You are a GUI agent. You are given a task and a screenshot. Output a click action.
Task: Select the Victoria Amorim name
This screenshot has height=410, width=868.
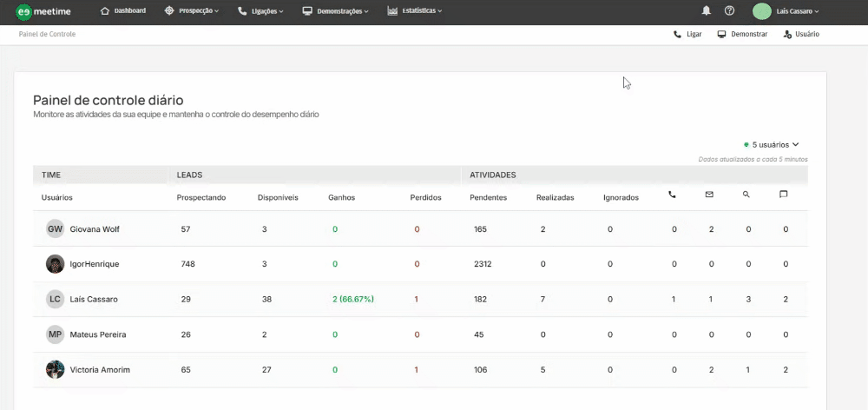[100, 369]
